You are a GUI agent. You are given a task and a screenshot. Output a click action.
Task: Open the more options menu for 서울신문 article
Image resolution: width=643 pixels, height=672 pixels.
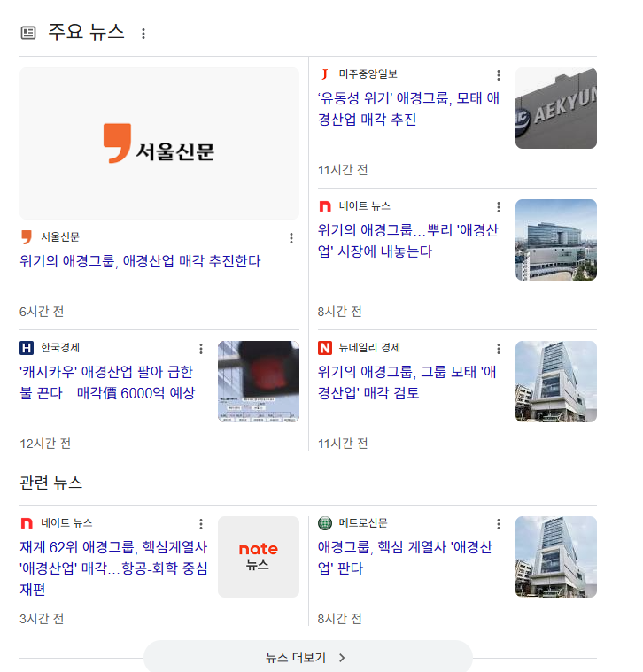point(291,238)
